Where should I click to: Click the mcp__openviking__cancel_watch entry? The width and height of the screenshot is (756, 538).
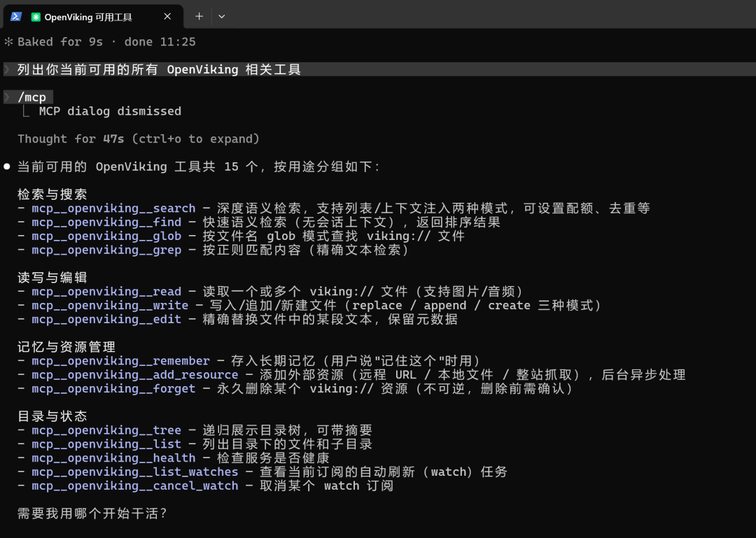pyautogui.click(x=135, y=486)
